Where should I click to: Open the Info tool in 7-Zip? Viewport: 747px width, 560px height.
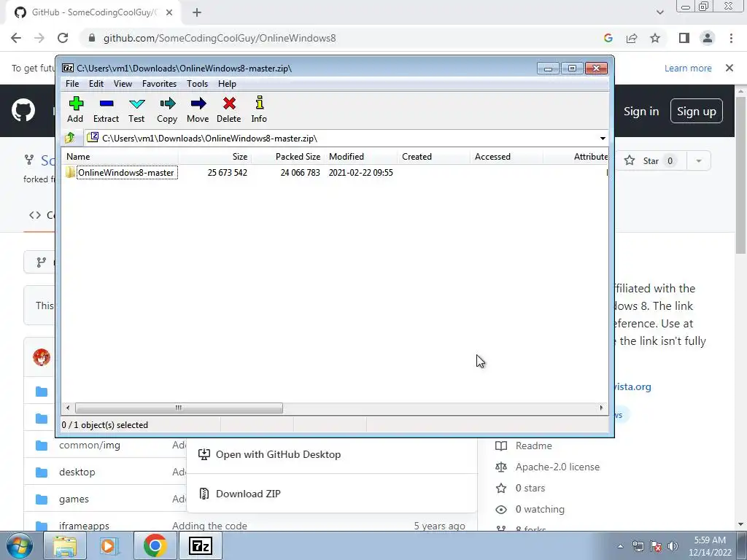259,110
